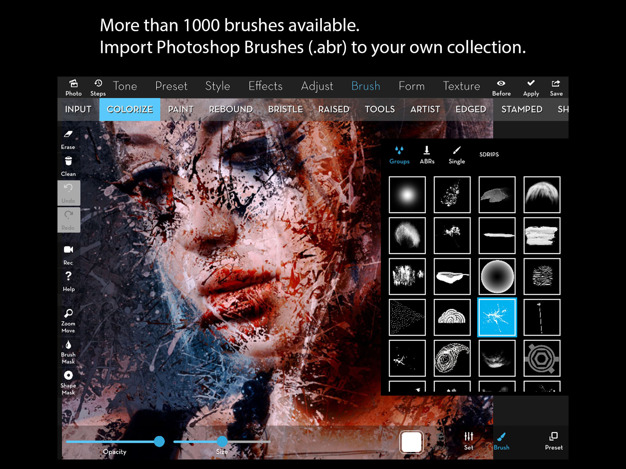Select the PAINT brush category tab
This screenshot has height=469, width=626.
coord(181,109)
